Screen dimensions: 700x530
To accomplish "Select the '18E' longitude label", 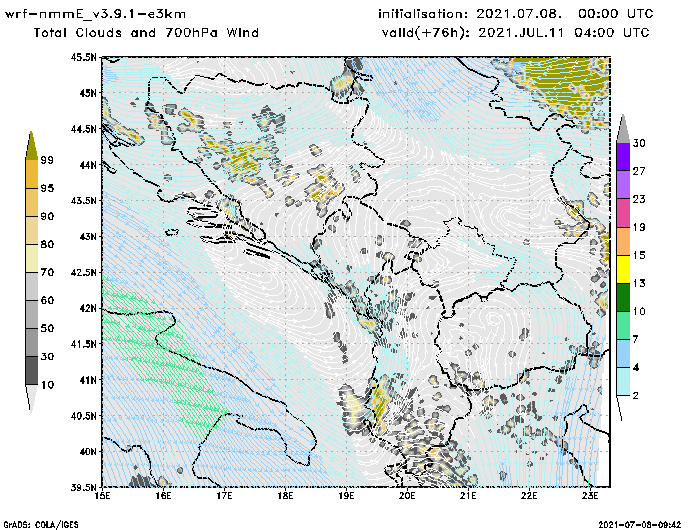I will click(x=285, y=496).
